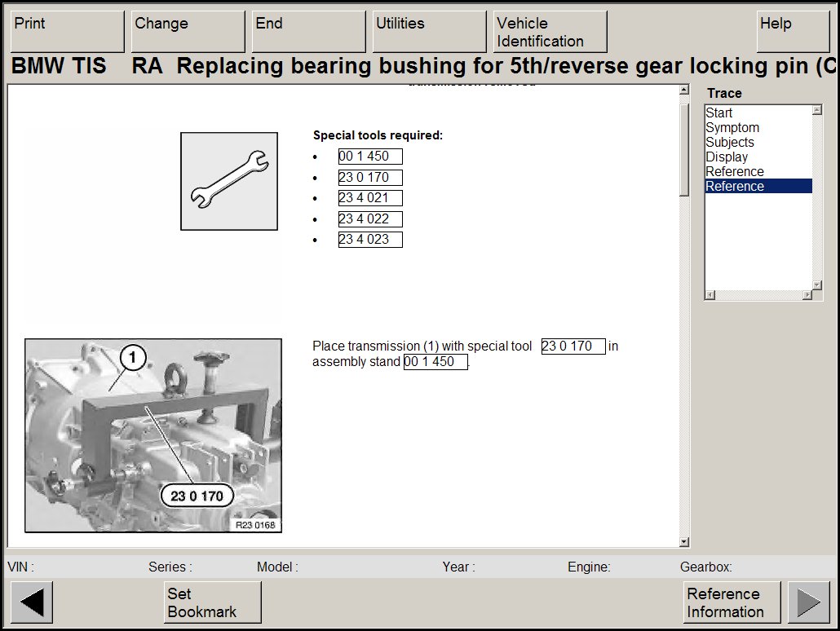The image size is (840, 631).
Task: Click the Set Bookmark button
Action: [213, 602]
